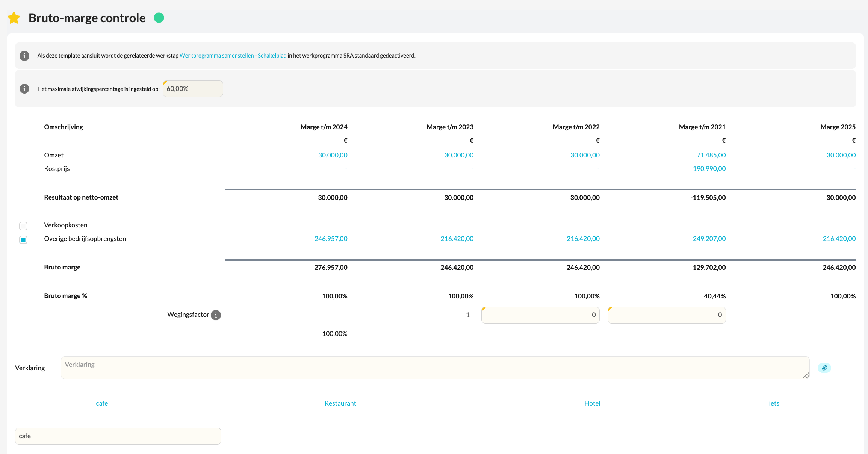Viewport: 868px width, 454px height.
Task: Click Wegingsfactor input under Marge 2021
Action: (666, 315)
